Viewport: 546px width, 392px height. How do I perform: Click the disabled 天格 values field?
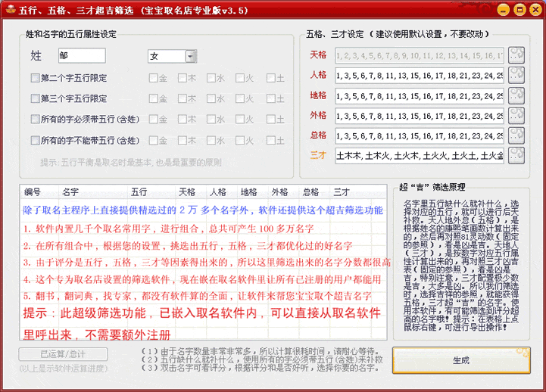tap(420, 55)
